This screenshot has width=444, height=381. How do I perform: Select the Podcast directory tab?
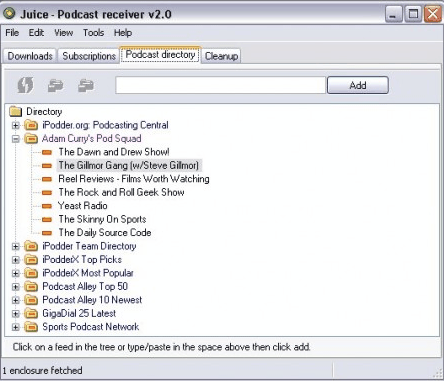click(160, 54)
